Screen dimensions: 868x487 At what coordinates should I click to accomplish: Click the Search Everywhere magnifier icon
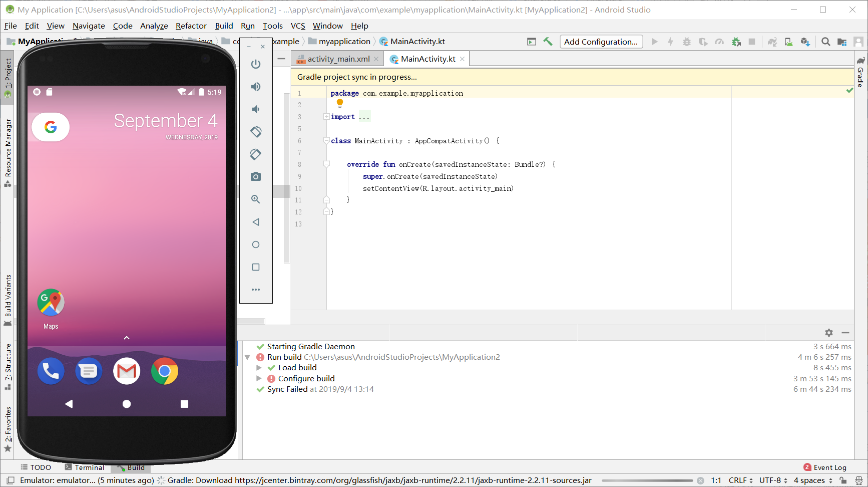coord(826,42)
